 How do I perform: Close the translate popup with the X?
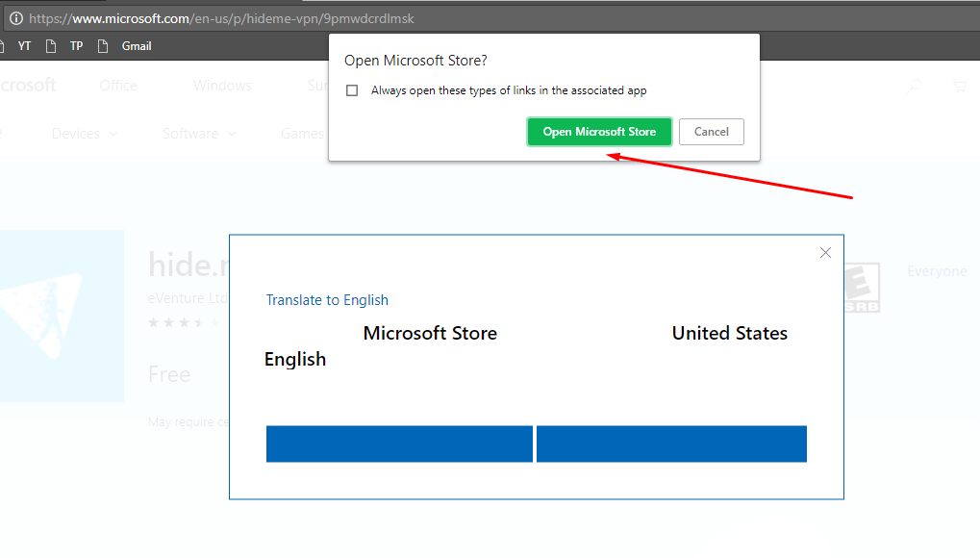click(x=825, y=253)
